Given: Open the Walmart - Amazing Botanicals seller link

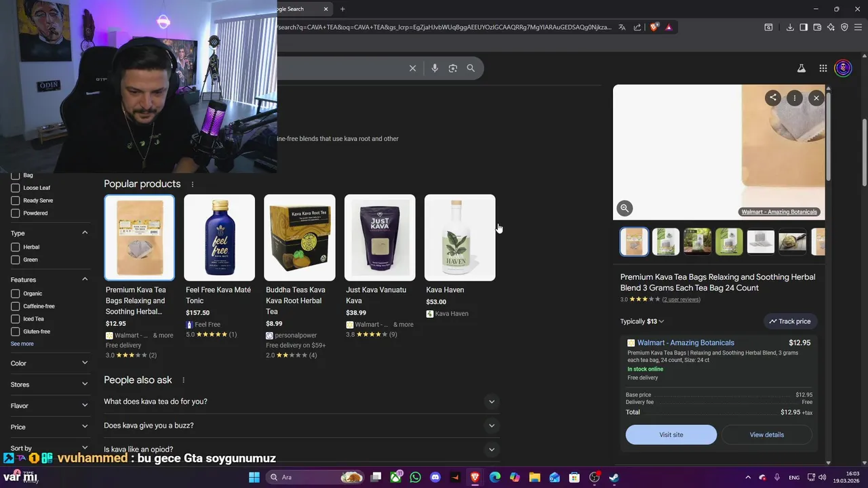Looking at the screenshot, I should click(x=686, y=343).
